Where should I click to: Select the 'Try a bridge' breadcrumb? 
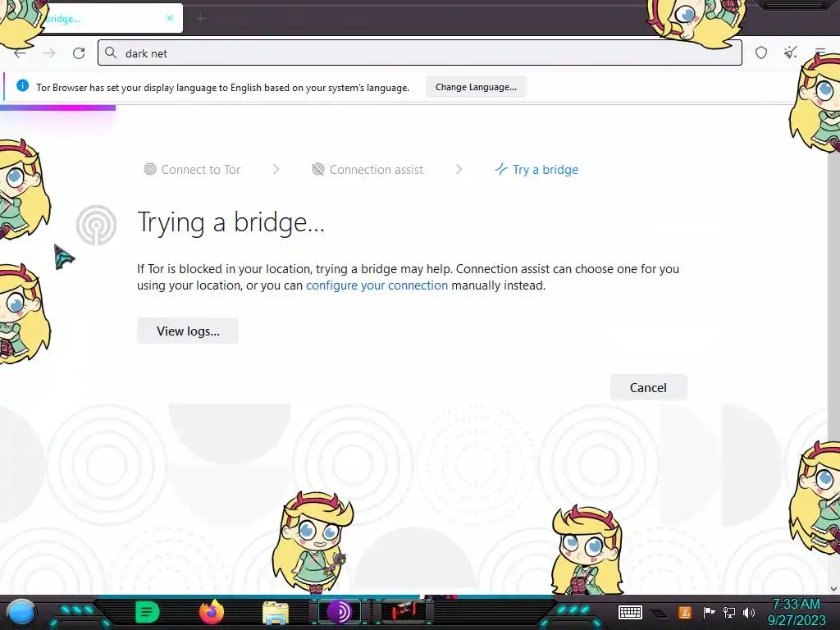coord(536,169)
